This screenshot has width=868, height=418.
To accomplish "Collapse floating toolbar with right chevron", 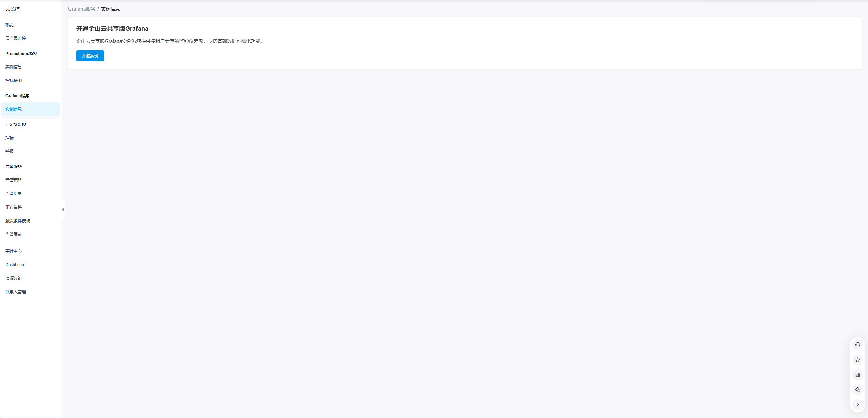I will (857, 405).
